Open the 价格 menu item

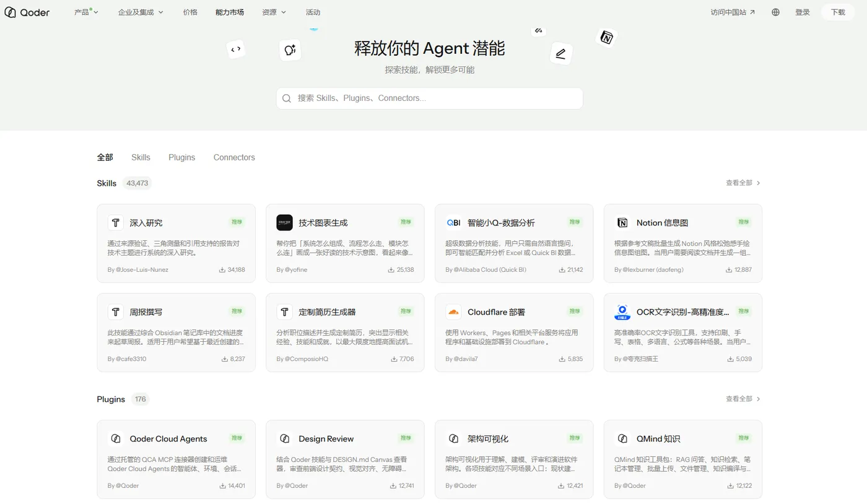[x=190, y=12]
